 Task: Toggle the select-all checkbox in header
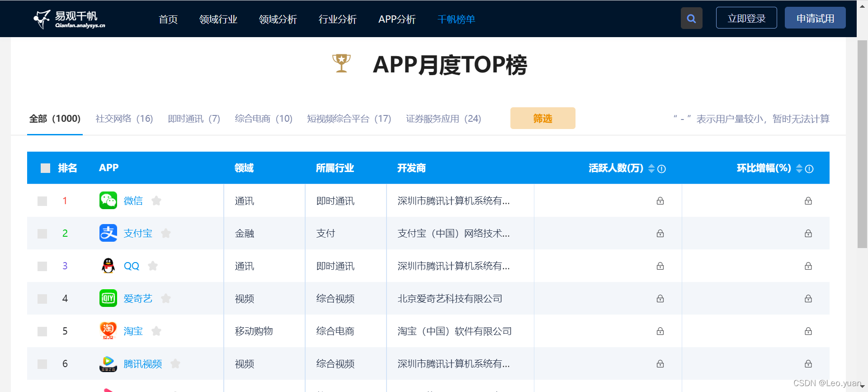coord(45,168)
